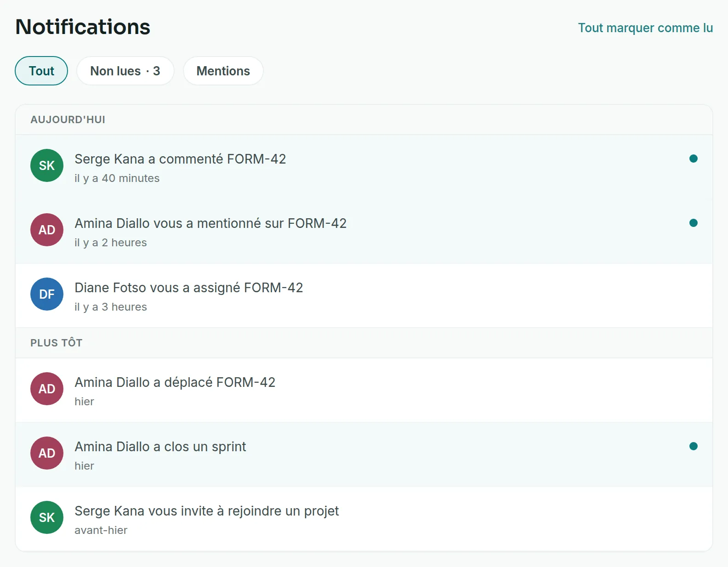Open 'Diane Fotso vous a assigné FORM-42'

[x=364, y=295]
